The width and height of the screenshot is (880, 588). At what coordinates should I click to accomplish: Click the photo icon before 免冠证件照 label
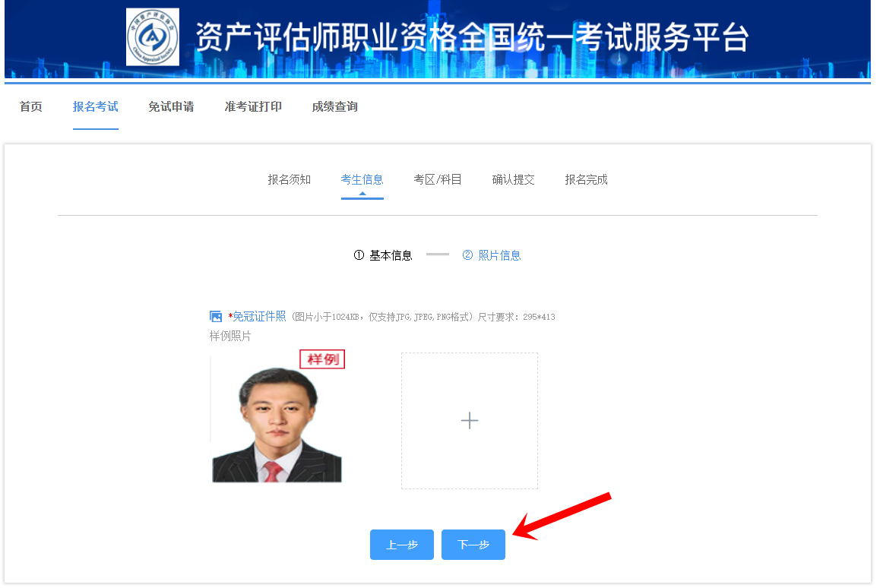point(216,316)
